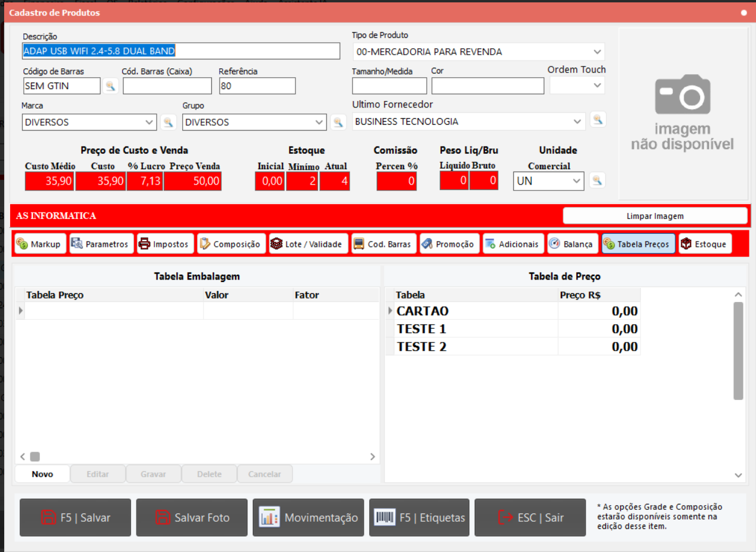Open the Cod. Barras tab
Screen dimensions: 756x552
click(x=383, y=244)
